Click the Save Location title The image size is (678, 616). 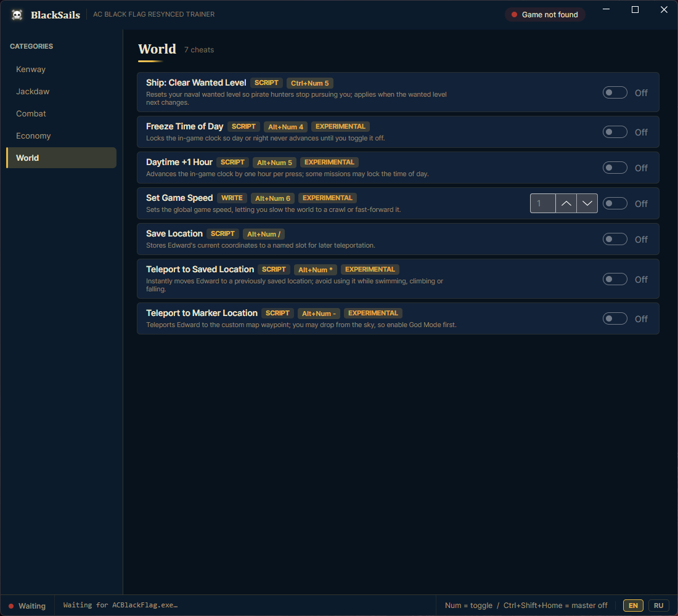coord(174,233)
